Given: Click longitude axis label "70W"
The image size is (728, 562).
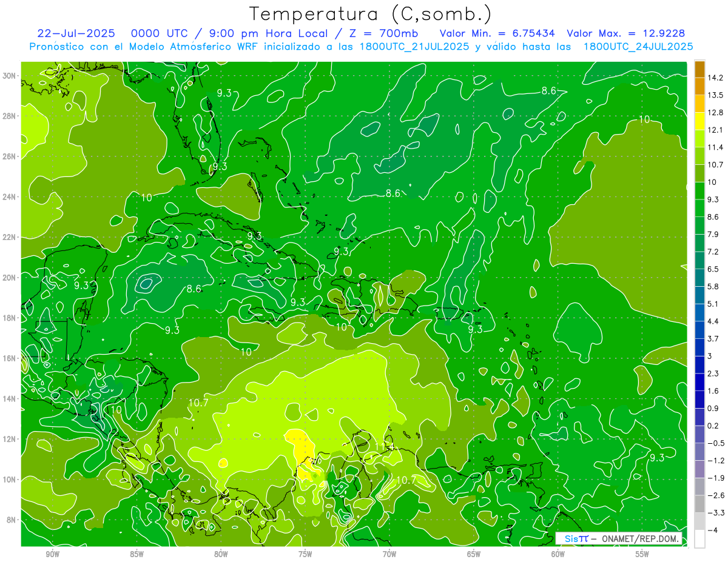Looking at the screenshot, I should [389, 554].
